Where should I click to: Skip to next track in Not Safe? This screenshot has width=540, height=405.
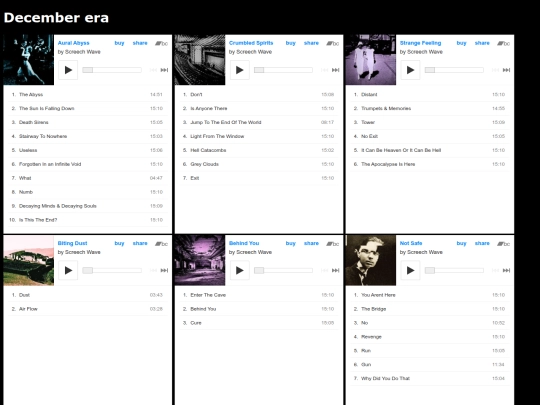point(506,270)
